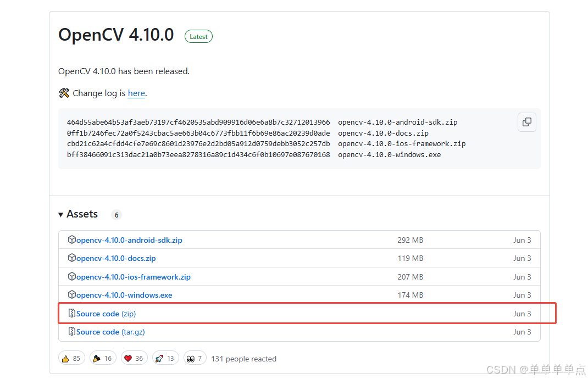React with party popper (16)
This screenshot has height=379, width=588.
[x=103, y=358]
